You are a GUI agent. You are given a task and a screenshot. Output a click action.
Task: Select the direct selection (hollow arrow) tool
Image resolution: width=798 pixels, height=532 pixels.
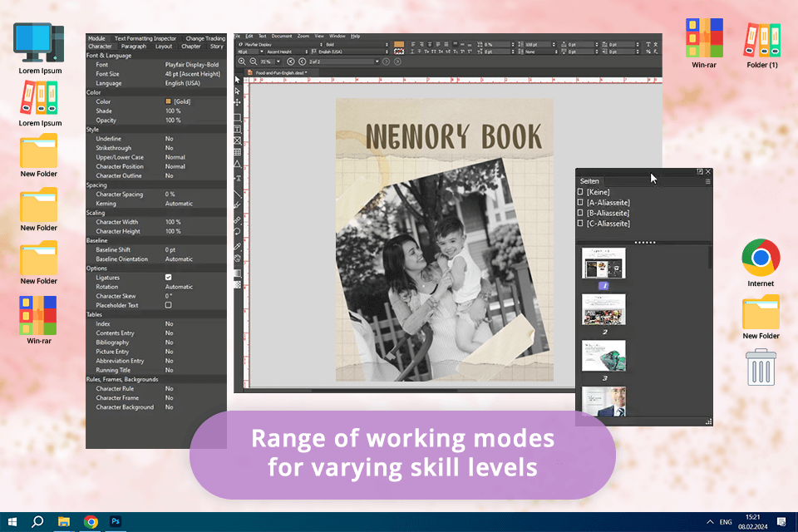(237, 91)
